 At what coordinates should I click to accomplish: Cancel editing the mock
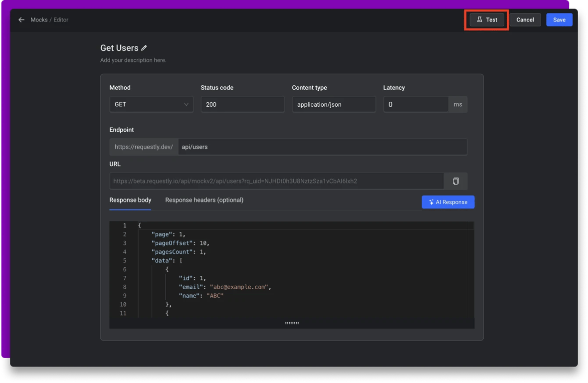[525, 19]
